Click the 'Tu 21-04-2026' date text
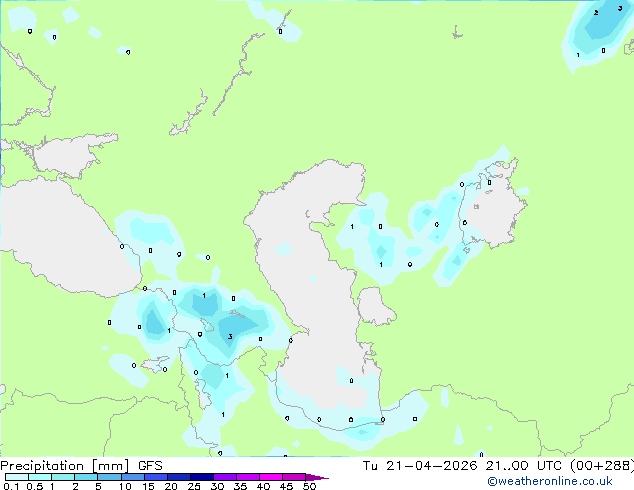 coord(420,466)
